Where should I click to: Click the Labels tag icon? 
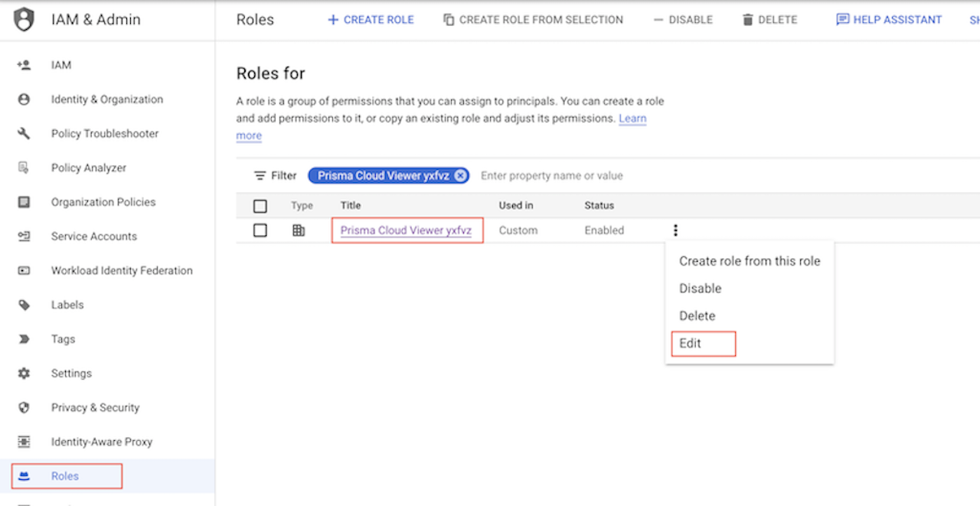24,305
